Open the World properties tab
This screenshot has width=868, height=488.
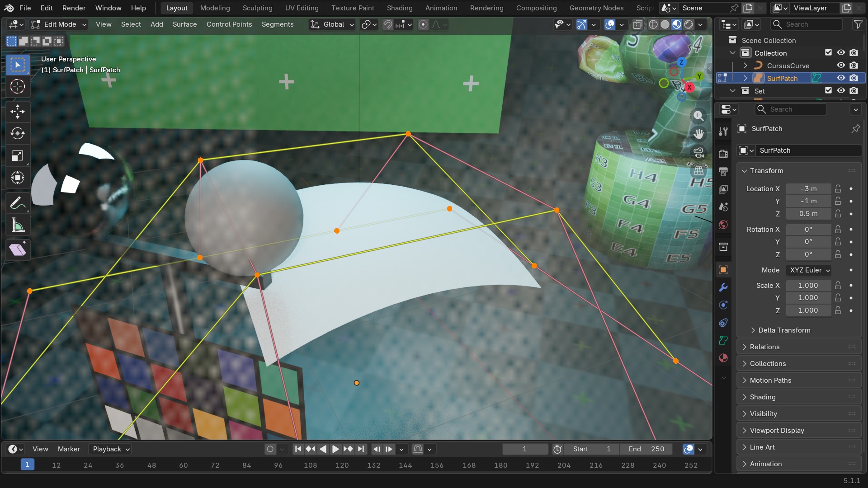pyautogui.click(x=723, y=225)
